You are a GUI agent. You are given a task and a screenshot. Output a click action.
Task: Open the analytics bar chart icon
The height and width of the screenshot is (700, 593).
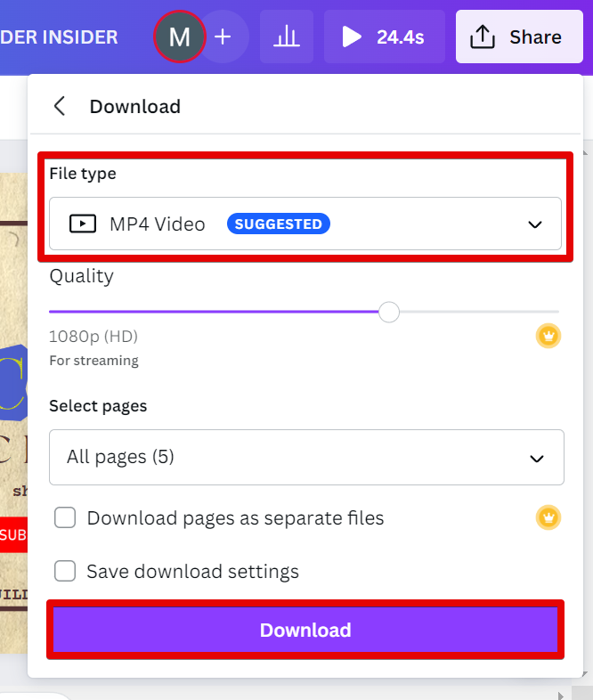pos(286,37)
